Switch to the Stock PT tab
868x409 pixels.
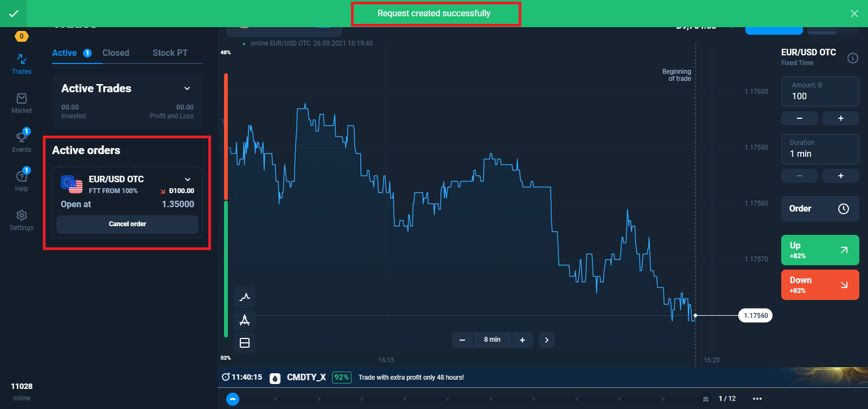[170, 53]
